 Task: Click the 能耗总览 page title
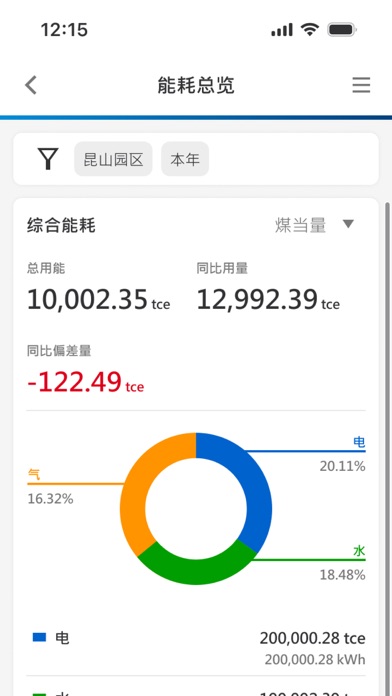click(196, 85)
